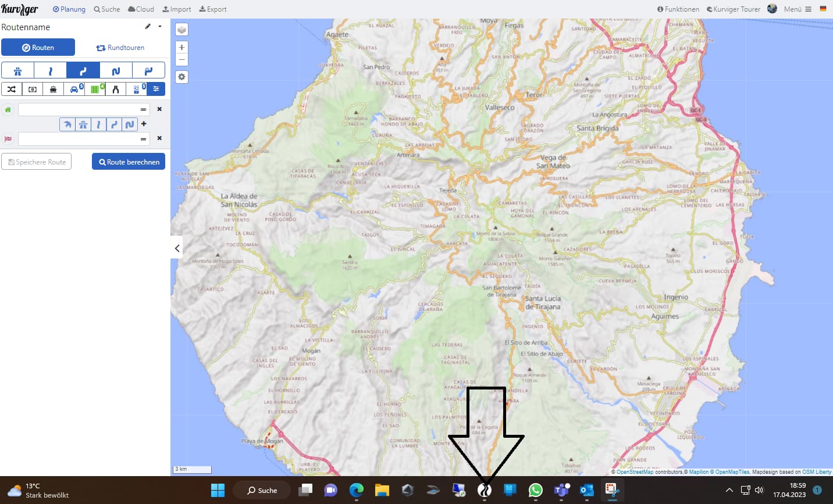Focus the destination location input field
Viewport: 833px width, 504px height.
coord(84,139)
